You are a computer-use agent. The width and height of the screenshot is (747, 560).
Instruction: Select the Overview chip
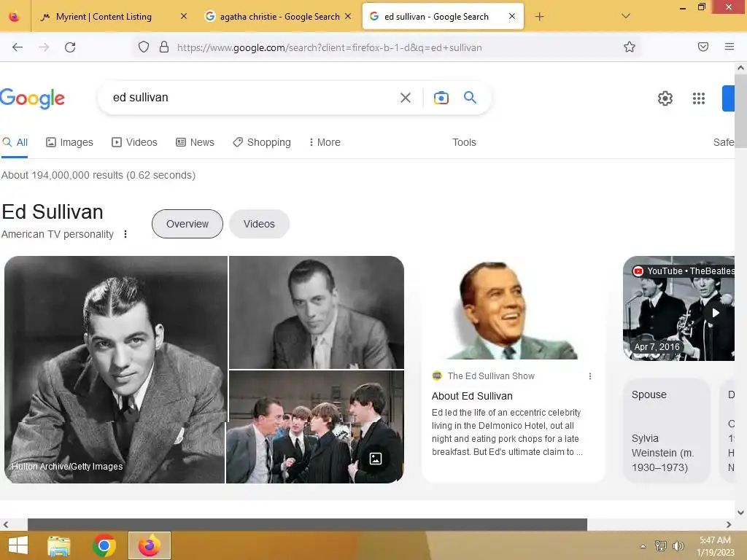[x=187, y=224]
